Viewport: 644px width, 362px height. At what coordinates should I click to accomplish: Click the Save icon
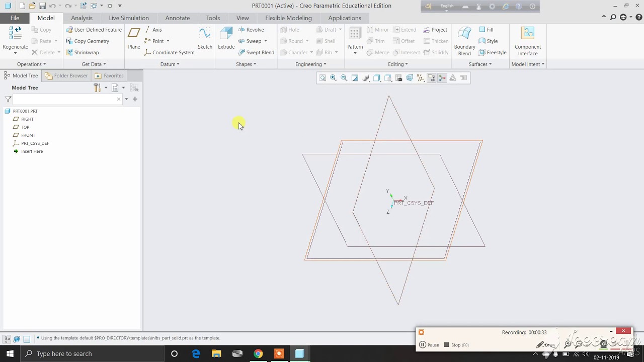[x=42, y=6]
